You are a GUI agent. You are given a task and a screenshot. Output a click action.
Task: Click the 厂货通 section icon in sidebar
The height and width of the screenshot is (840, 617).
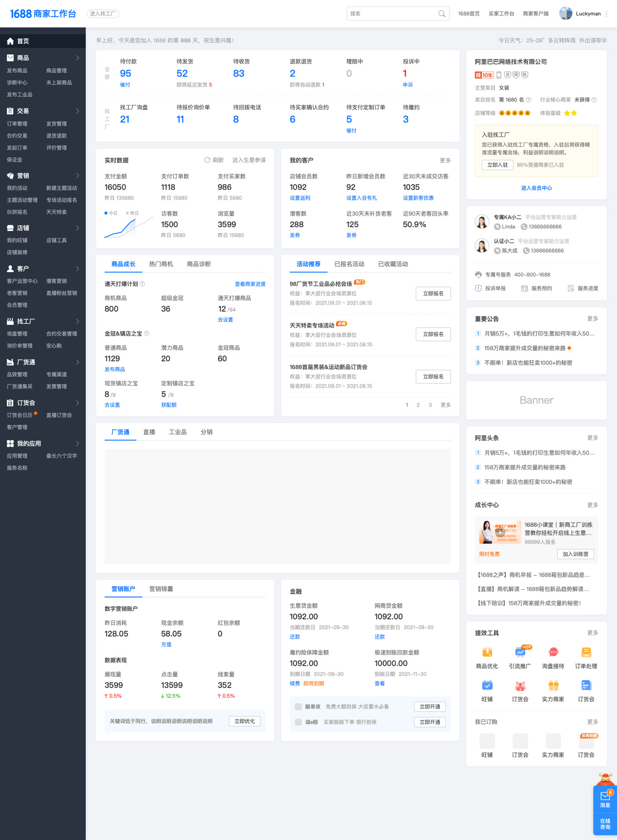click(11, 362)
